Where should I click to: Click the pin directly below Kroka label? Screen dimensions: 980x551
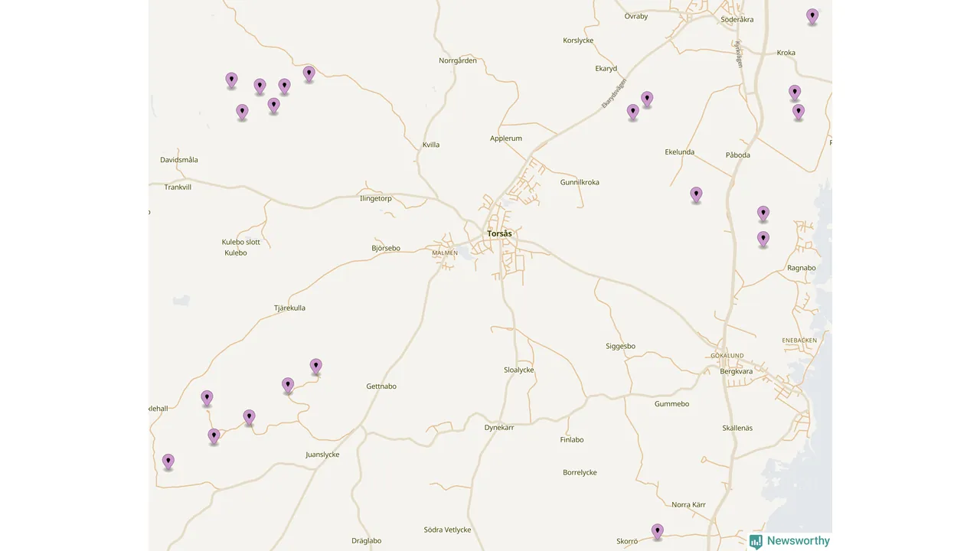click(x=795, y=93)
